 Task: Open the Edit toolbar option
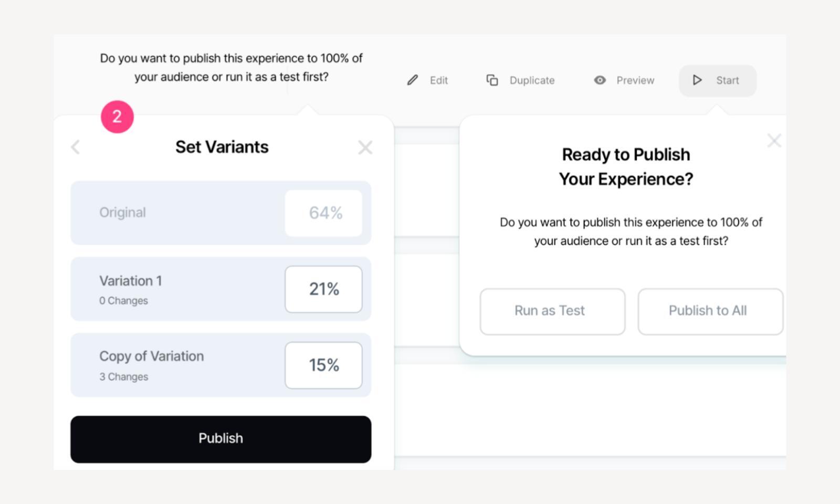coord(438,80)
